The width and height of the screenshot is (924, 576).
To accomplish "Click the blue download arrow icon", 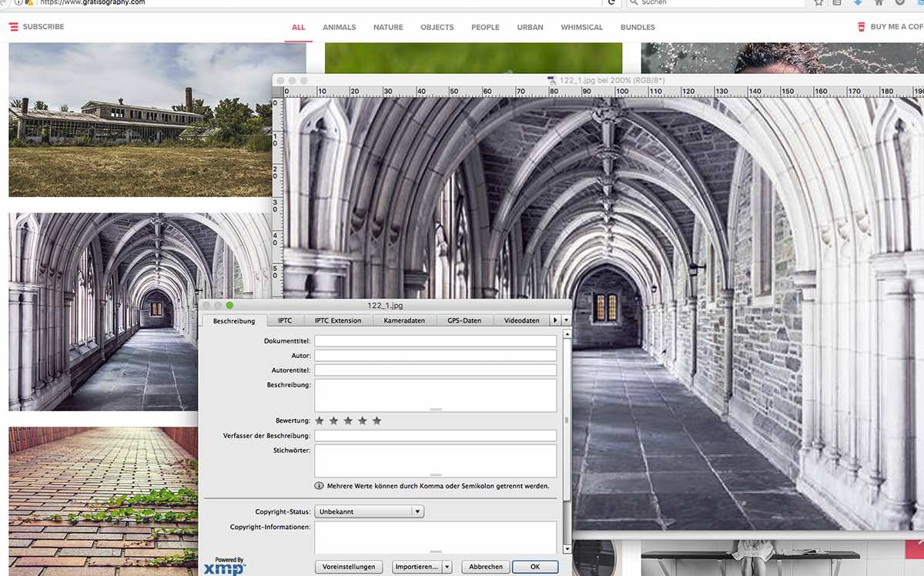I will click(x=858, y=2).
